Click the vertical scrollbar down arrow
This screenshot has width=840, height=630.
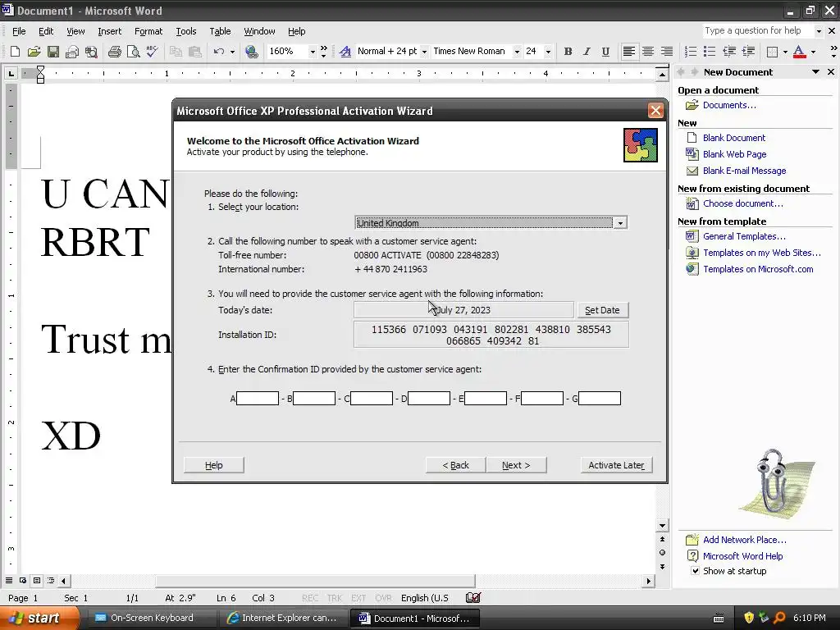point(663,526)
